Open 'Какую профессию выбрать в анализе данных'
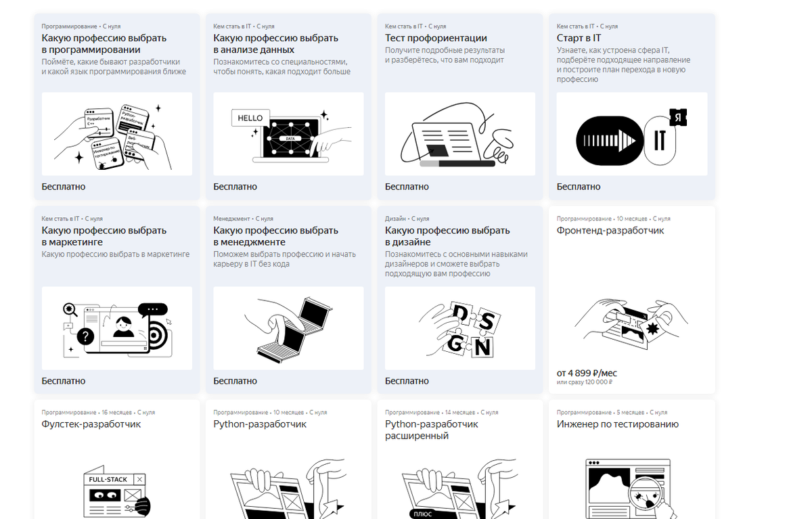 (276, 44)
